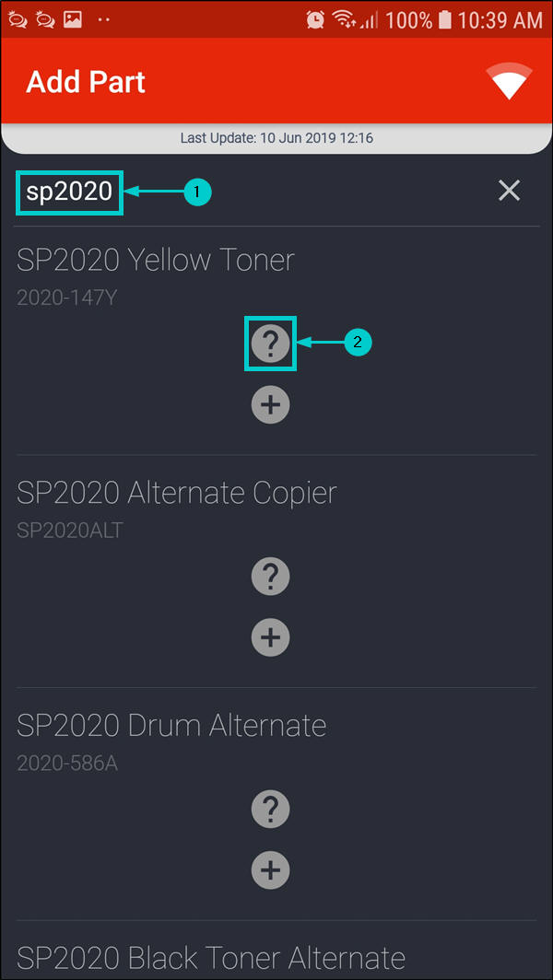Tap the Add Part header title
553x980 pixels.
point(86,82)
